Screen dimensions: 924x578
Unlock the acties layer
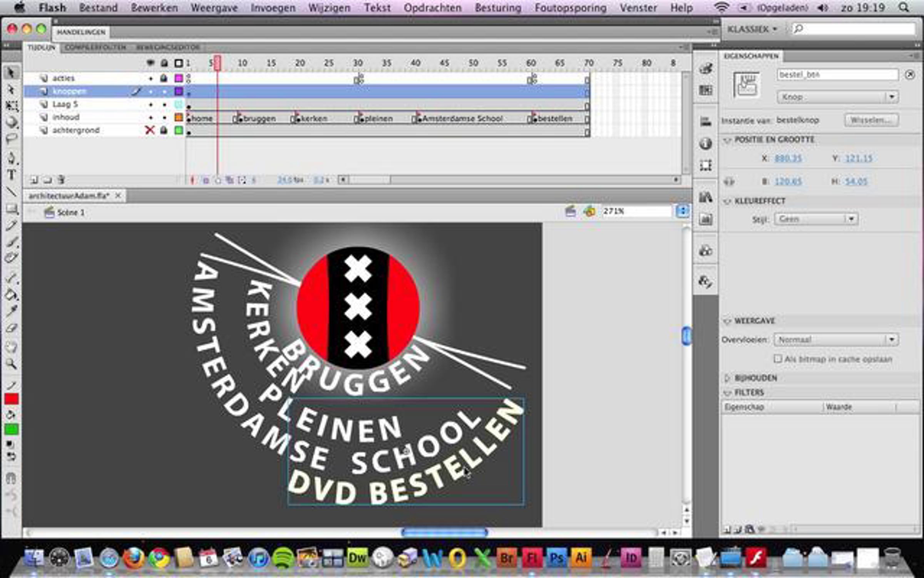tap(164, 78)
